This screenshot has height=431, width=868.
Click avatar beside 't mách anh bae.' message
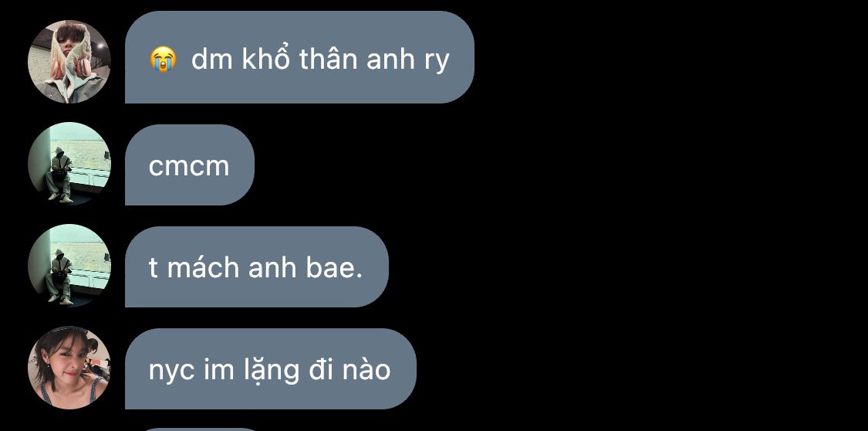pos(69,266)
